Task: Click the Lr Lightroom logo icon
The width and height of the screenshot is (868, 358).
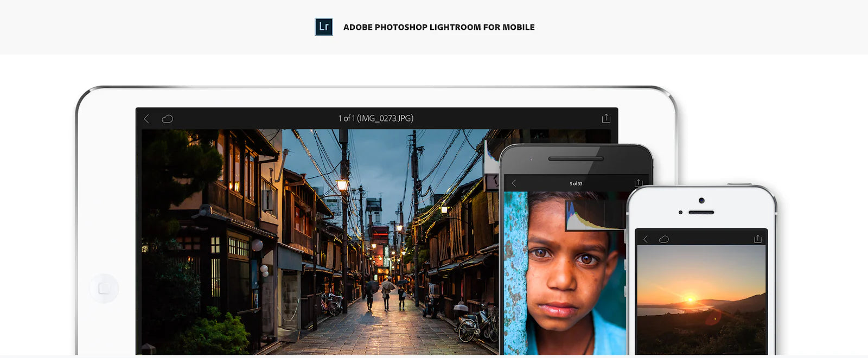Action: (x=324, y=27)
